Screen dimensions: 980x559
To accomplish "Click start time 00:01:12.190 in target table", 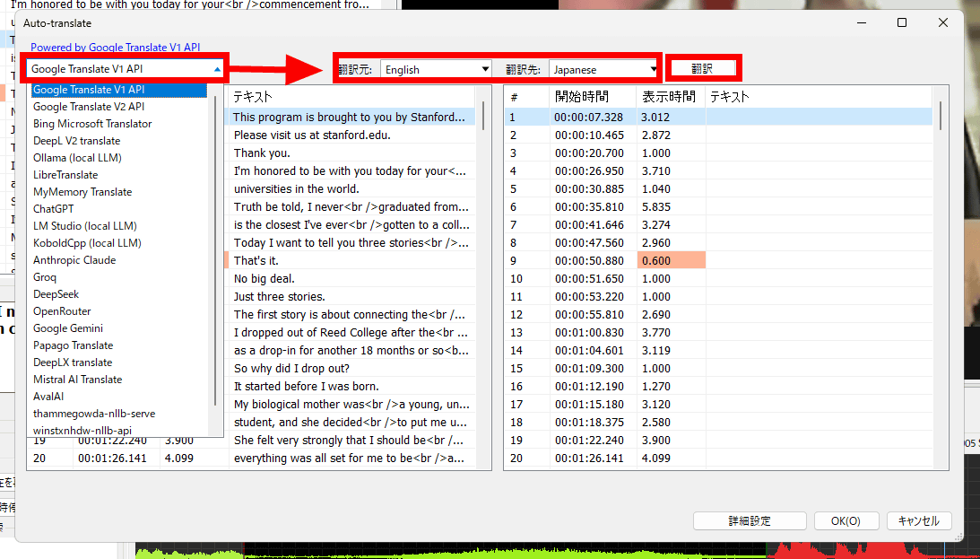I will 589,387.
